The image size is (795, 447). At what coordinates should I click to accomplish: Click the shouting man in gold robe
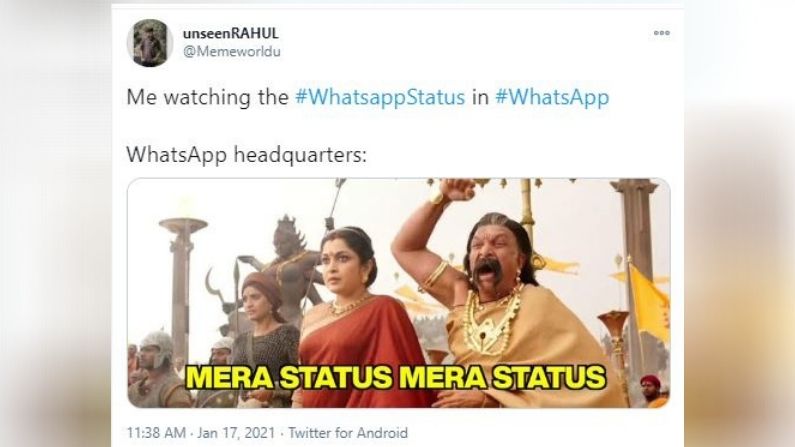click(x=507, y=304)
